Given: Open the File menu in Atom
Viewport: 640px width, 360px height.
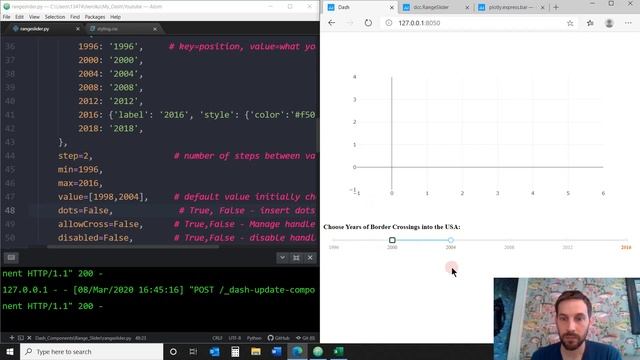Looking at the screenshot, I should 7,17.
